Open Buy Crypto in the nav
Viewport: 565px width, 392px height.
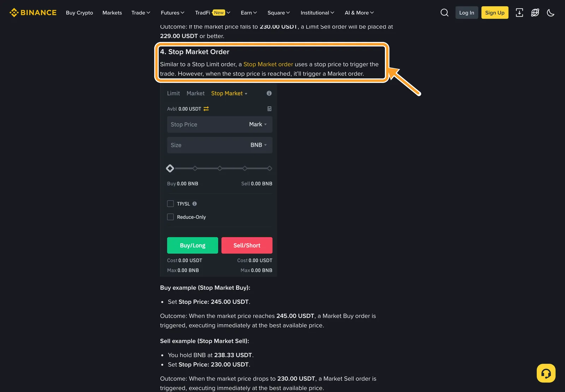(x=79, y=13)
